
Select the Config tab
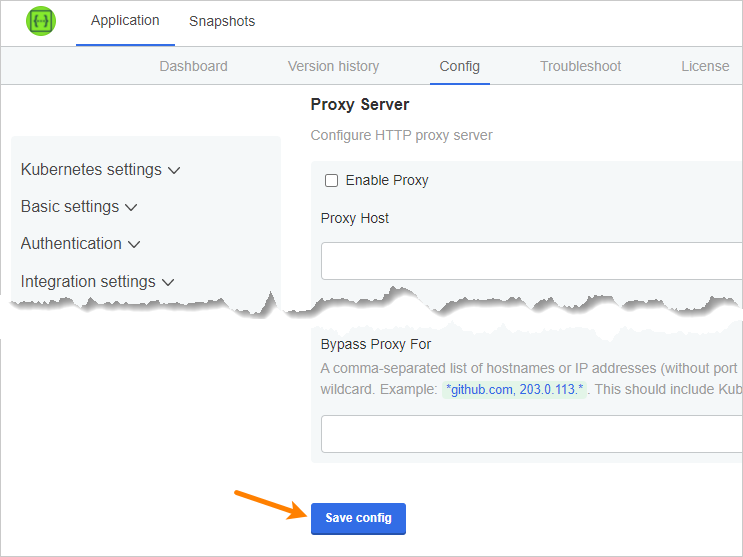click(460, 66)
